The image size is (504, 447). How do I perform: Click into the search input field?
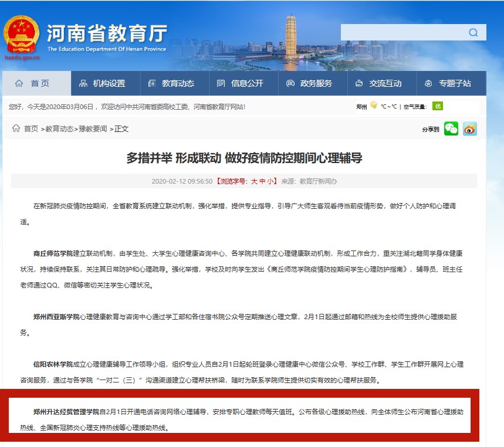click(402, 33)
